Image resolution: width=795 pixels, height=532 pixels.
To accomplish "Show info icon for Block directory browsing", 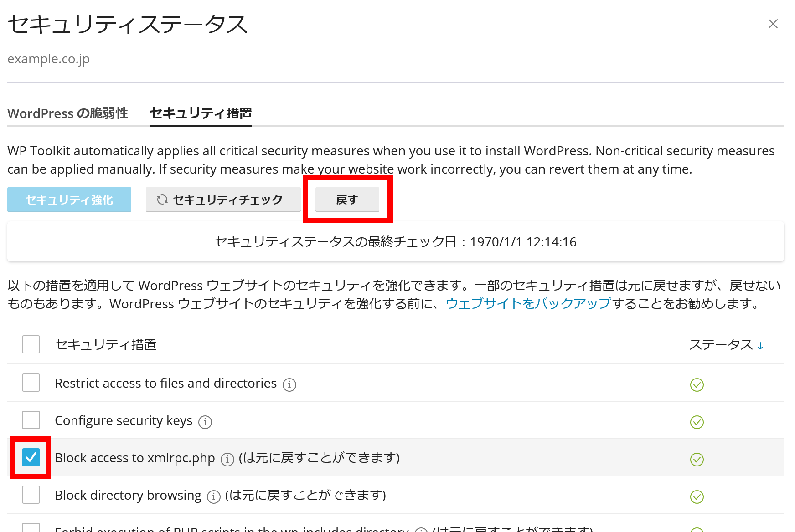I will click(213, 497).
